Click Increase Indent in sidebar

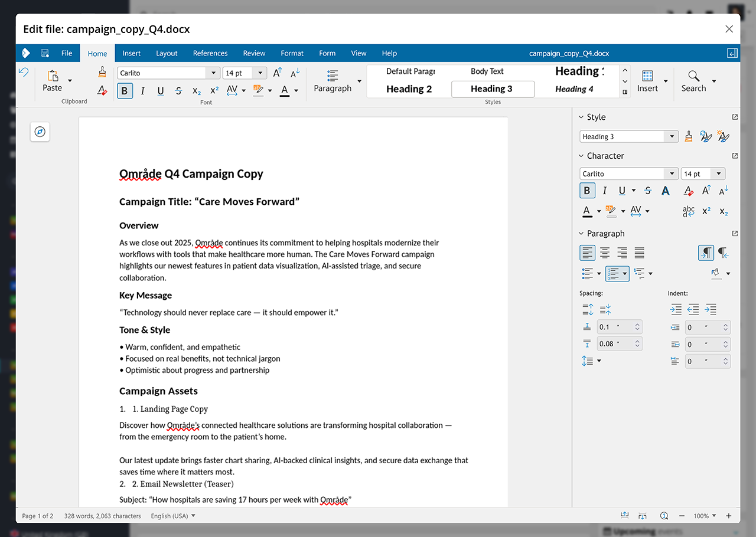676,309
